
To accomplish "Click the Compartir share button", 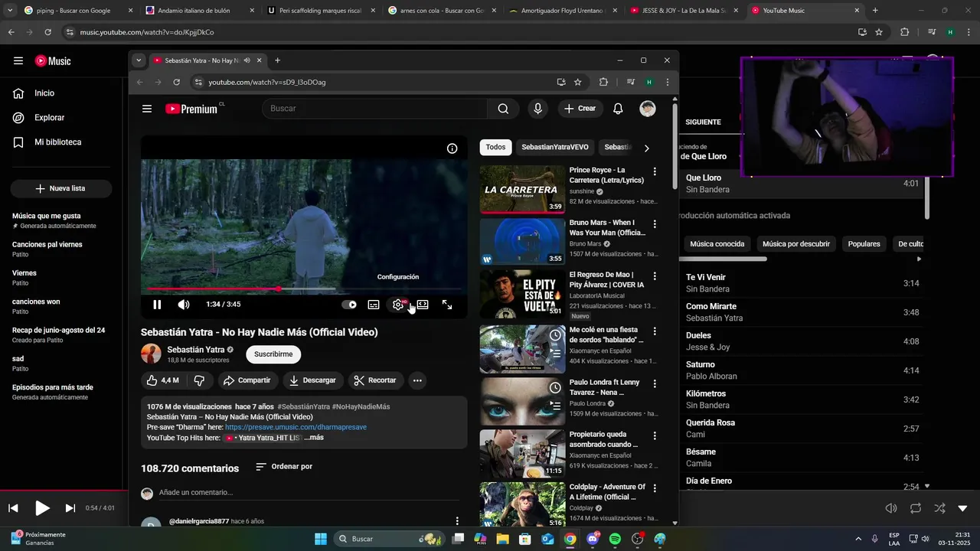I will pyautogui.click(x=247, y=380).
